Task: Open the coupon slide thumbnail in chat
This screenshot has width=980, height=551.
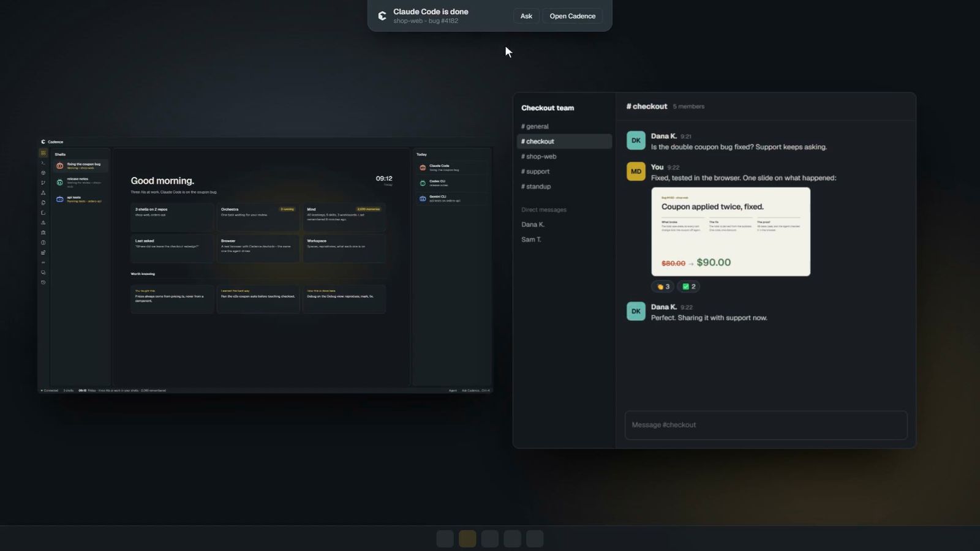Action: click(x=731, y=231)
